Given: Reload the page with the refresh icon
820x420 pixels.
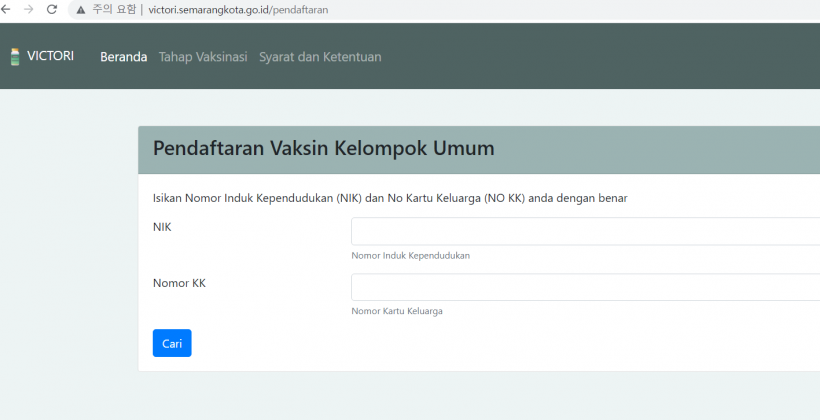Looking at the screenshot, I should click(52, 9).
